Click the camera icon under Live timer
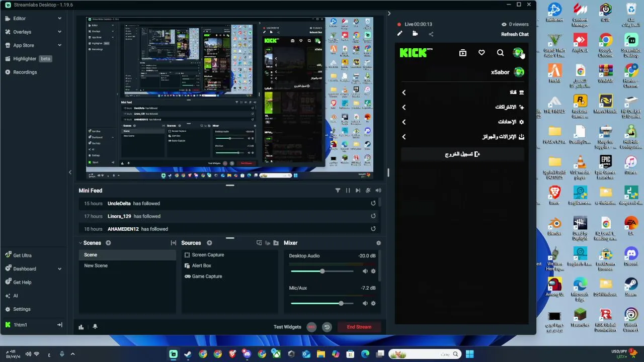This screenshot has height=362, width=644. (x=415, y=34)
